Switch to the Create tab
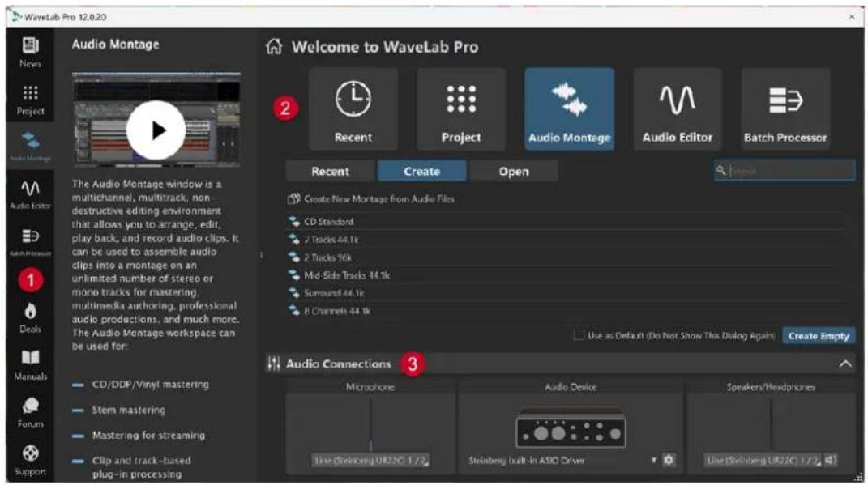Viewport: 868px width, 485px height. click(421, 172)
